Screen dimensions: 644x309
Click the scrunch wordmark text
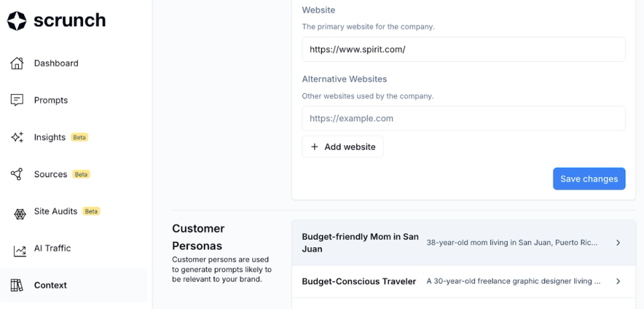pos(69,20)
